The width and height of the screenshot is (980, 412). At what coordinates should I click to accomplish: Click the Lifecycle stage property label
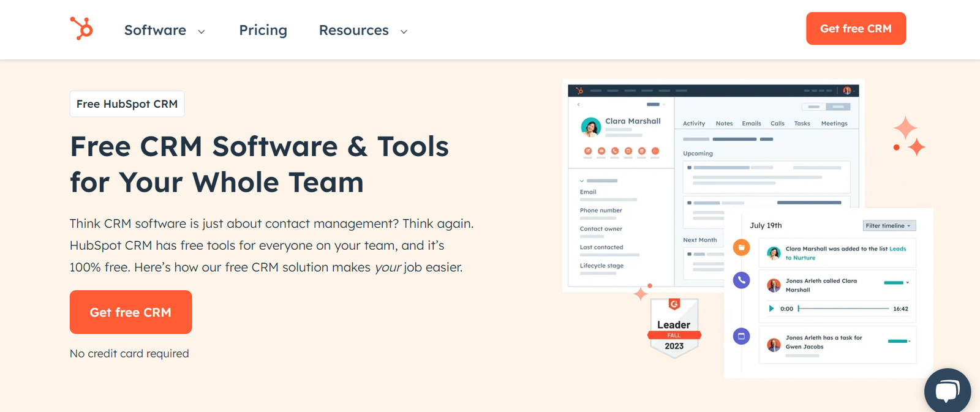(x=601, y=266)
